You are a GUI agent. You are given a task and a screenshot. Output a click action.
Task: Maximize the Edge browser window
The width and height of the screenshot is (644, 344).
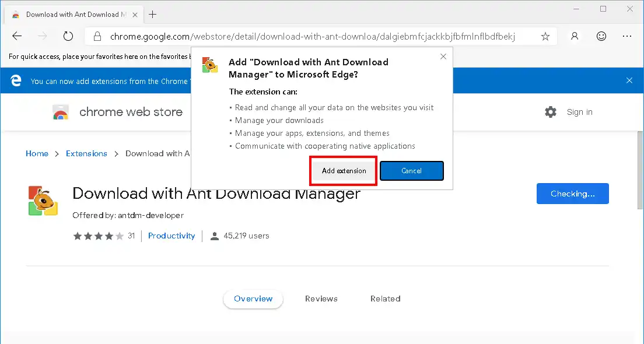603,9
